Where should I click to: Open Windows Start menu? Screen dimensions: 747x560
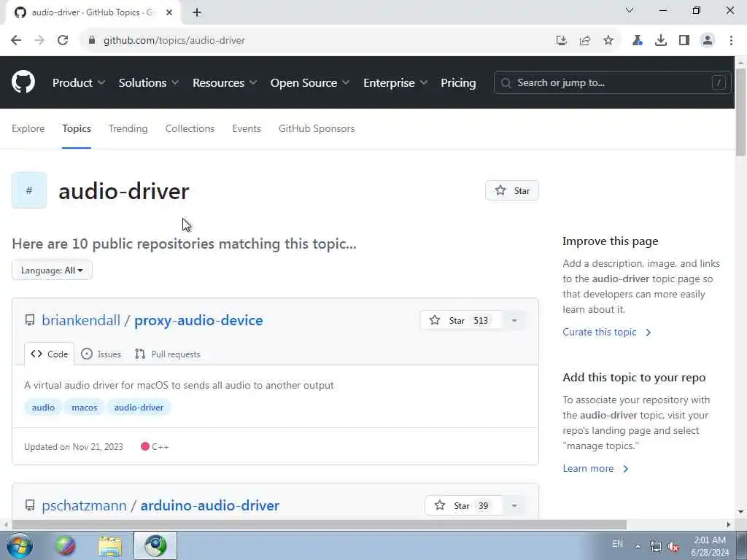(x=20, y=545)
